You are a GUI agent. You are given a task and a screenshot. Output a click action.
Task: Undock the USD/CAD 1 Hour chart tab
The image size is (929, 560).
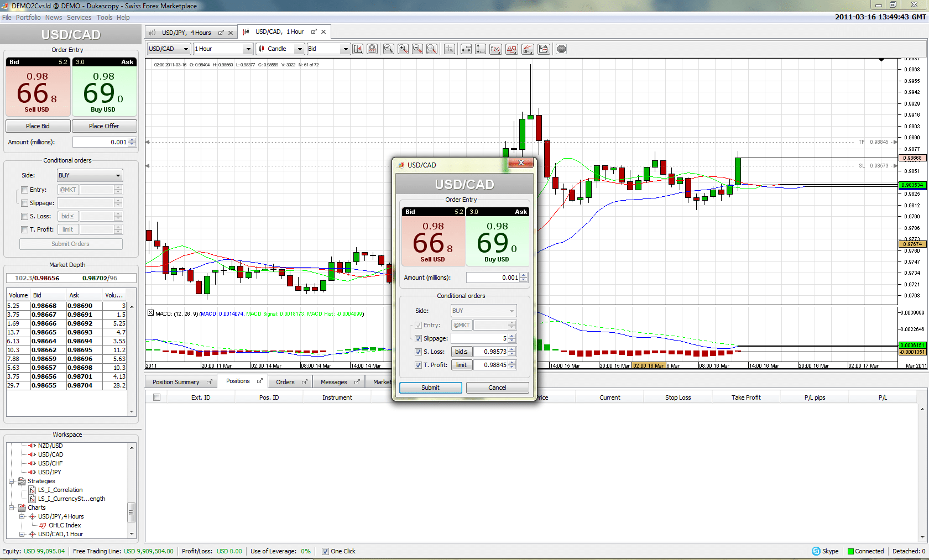pyautogui.click(x=314, y=32)
